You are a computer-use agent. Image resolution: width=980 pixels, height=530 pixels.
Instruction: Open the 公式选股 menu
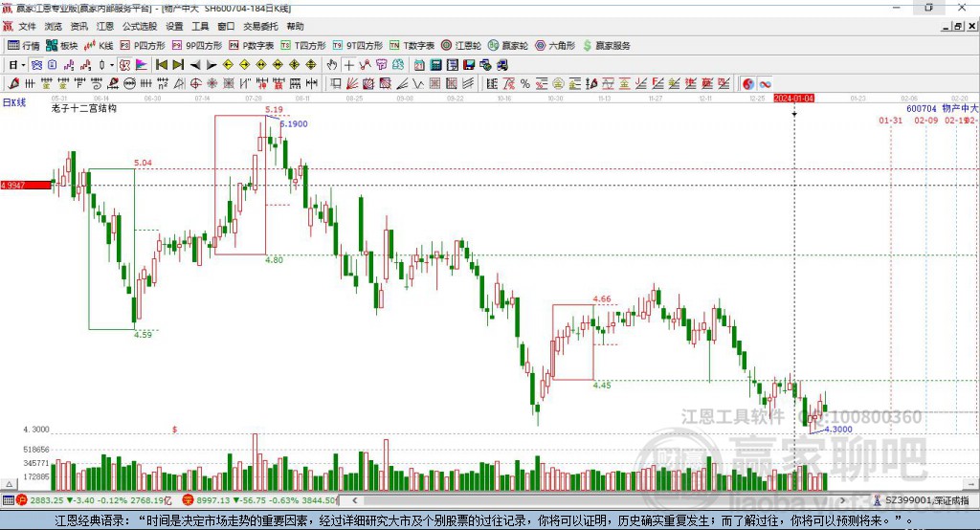pyautogui.click(x=140, y=26)
